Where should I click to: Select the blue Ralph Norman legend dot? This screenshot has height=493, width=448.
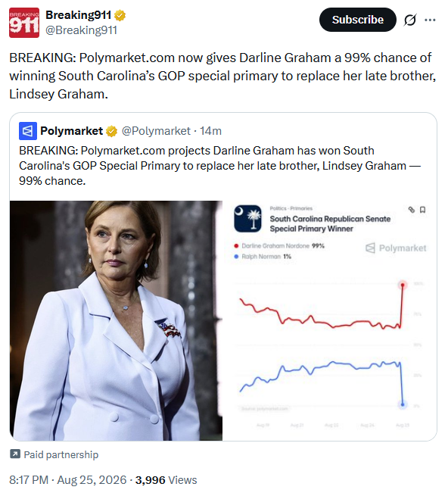236,257
